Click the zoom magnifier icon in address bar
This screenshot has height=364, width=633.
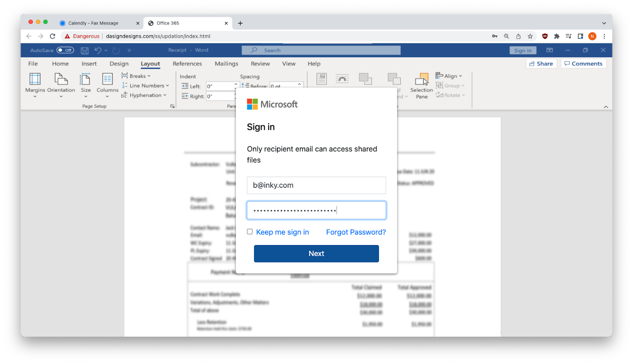click(506, 36)
